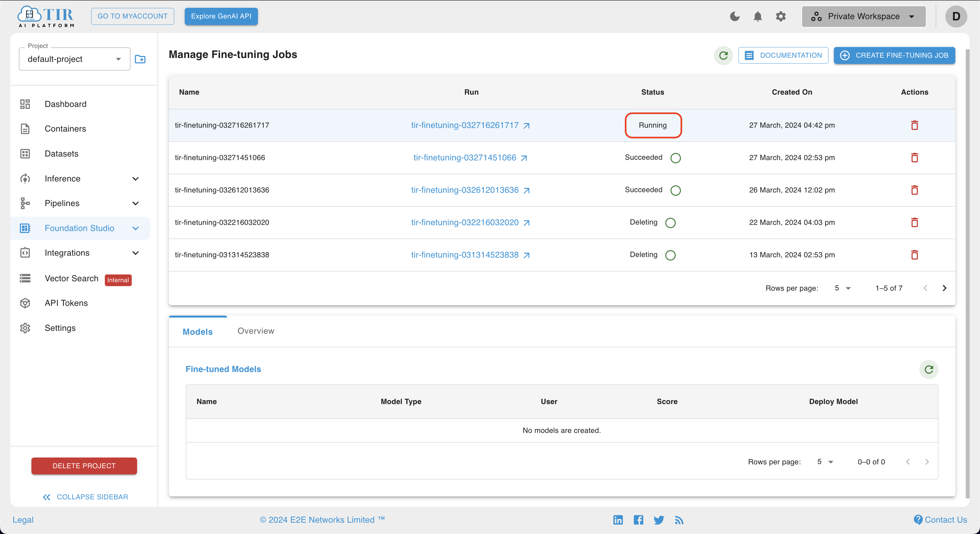980x534 pixels.
Task: Click the Contact Us link
Action: 940,519
